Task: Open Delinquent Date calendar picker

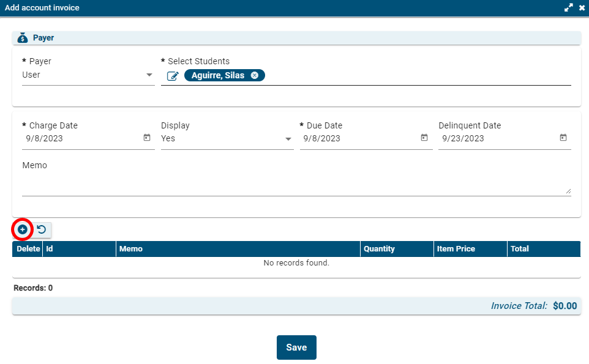Action: (x=563, y=138)
